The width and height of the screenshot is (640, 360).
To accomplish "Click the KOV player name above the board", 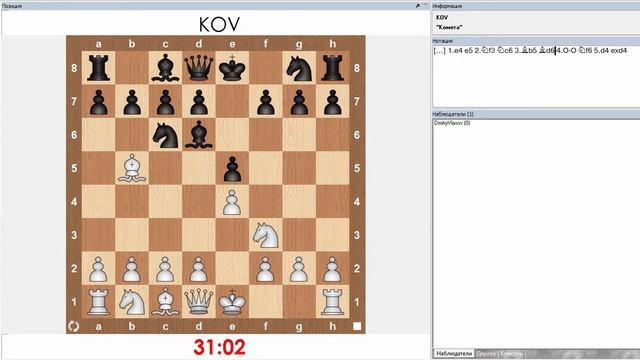I will (x=219, y=24).
